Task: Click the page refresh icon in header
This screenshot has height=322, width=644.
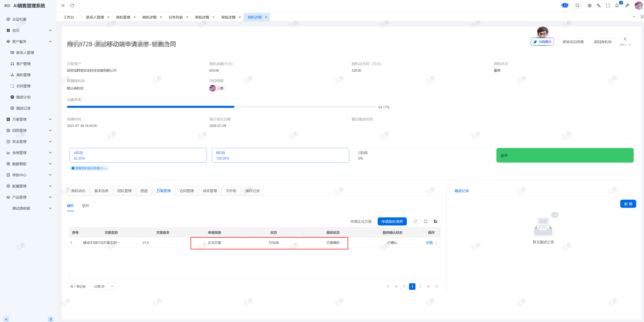Action: click(x=72, y=6)
